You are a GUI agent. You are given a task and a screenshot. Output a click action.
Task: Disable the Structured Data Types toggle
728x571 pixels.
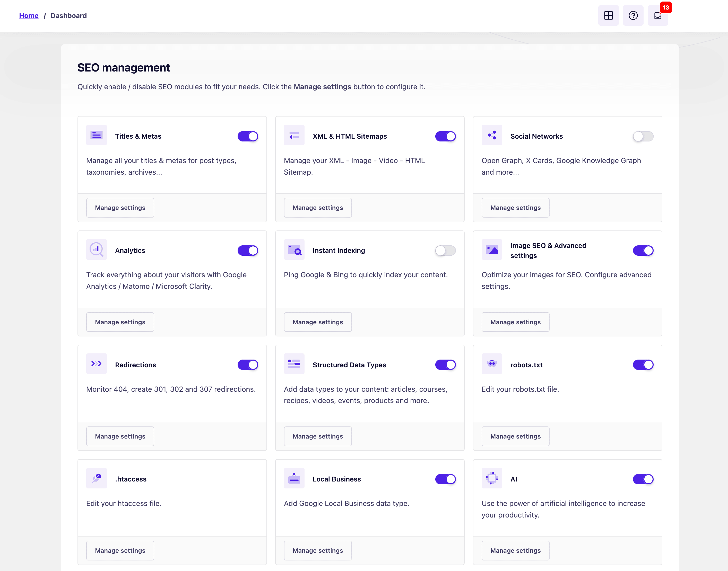tap(445, 365)
